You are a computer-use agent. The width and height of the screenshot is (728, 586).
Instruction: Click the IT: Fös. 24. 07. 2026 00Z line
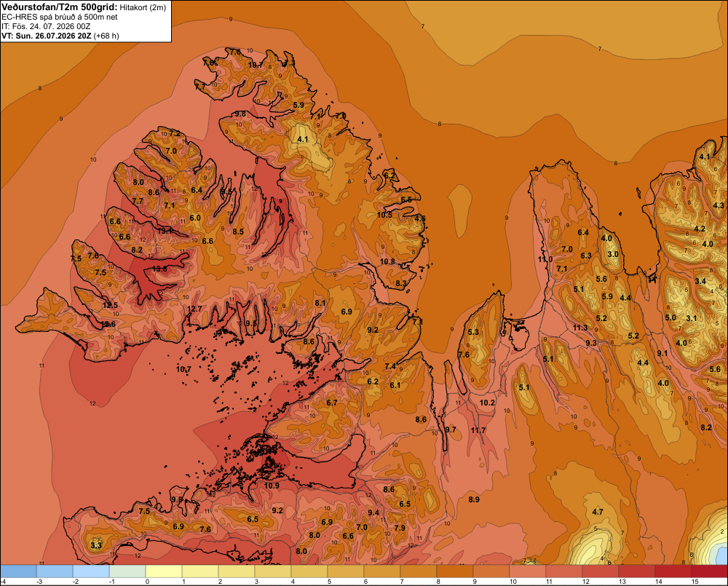(46, 26)
